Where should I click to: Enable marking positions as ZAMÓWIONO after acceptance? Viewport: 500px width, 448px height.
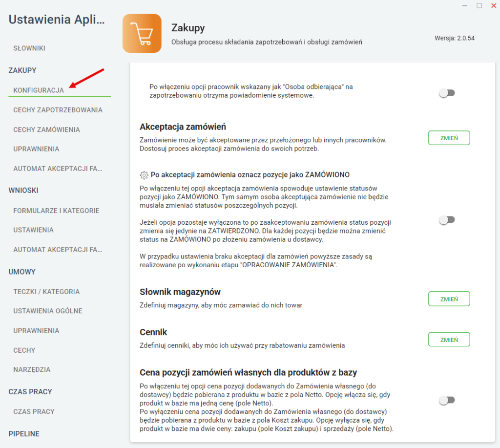pos(447,220)
